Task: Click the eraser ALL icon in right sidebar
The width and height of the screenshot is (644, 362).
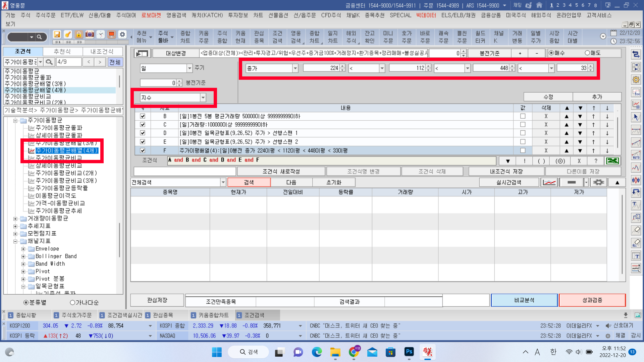Action: tap(636, 243)
